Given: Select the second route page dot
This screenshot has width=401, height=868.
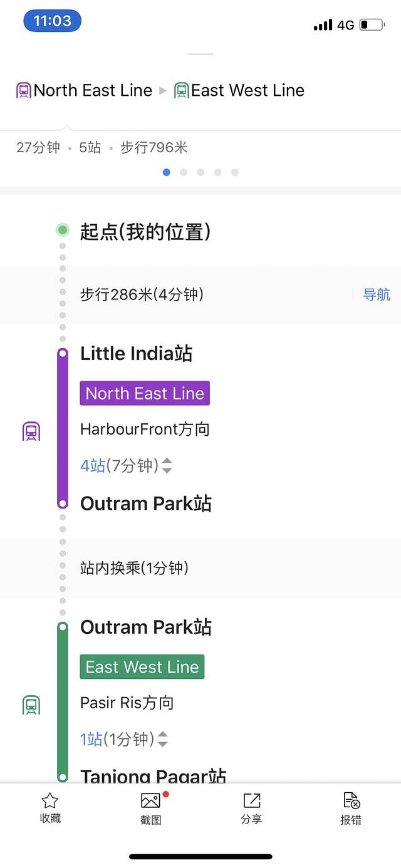Looking at the screenshot, I should [184, 172].
